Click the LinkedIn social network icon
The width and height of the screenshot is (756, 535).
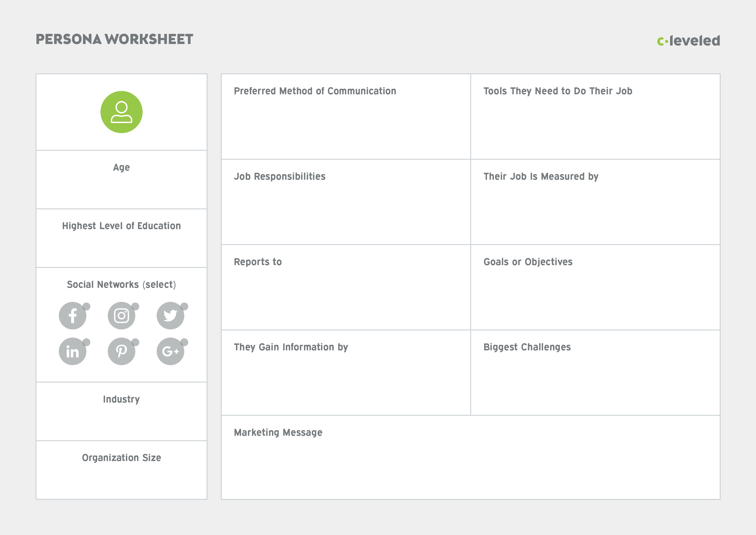coord(72,351)
